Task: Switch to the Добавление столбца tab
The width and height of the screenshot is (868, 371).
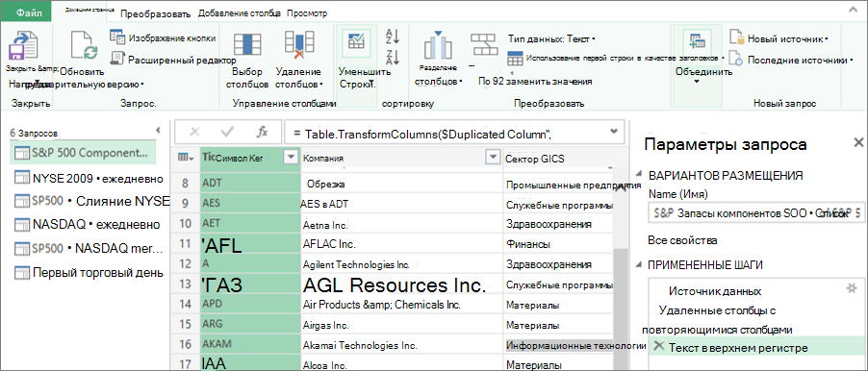Action: (240, 12)
